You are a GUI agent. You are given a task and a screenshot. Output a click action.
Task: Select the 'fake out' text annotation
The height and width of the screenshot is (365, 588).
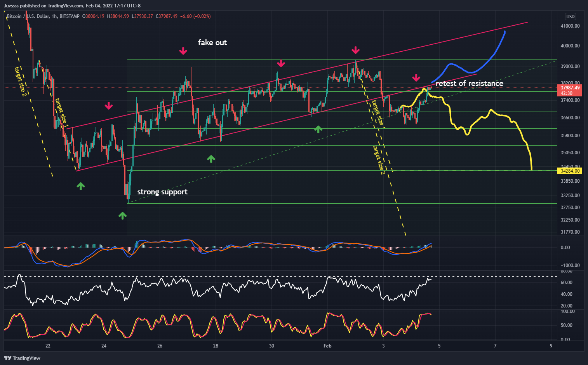212,42
